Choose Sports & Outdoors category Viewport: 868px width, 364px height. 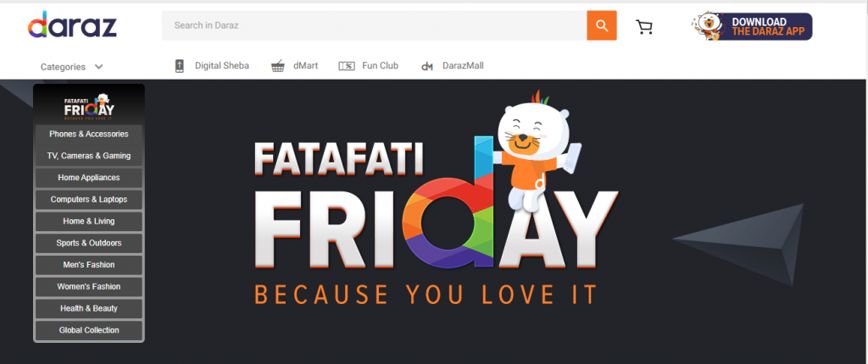(x=88, y=243)
